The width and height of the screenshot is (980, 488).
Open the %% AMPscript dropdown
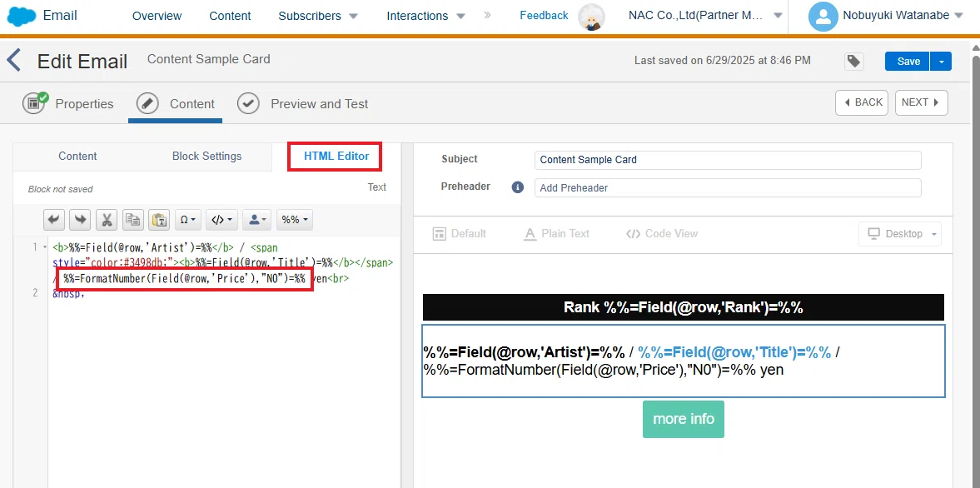pyautogui.click(x=295, y=220)
